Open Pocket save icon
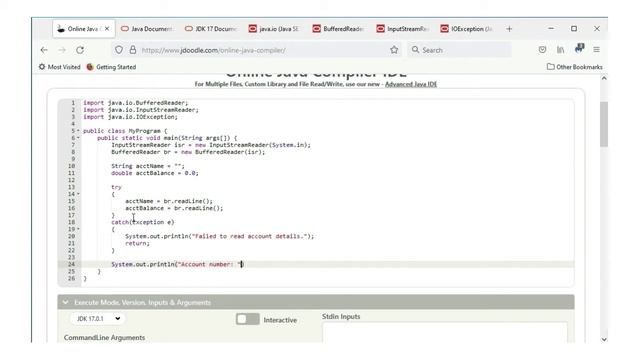Screen dimensions: 640x360 coord(542,50)
